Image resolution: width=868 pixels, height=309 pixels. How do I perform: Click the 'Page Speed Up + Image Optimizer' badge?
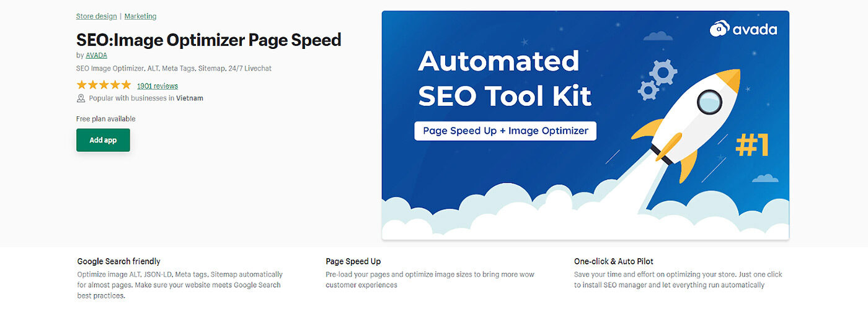[505, 131]
